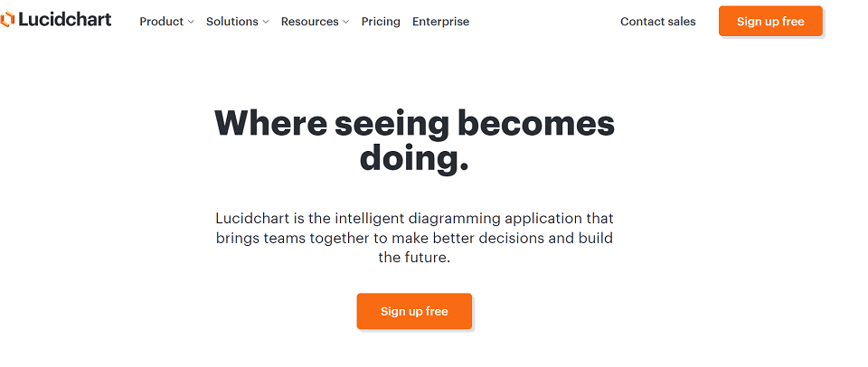Click Sign up free below the description

[414, 311]
